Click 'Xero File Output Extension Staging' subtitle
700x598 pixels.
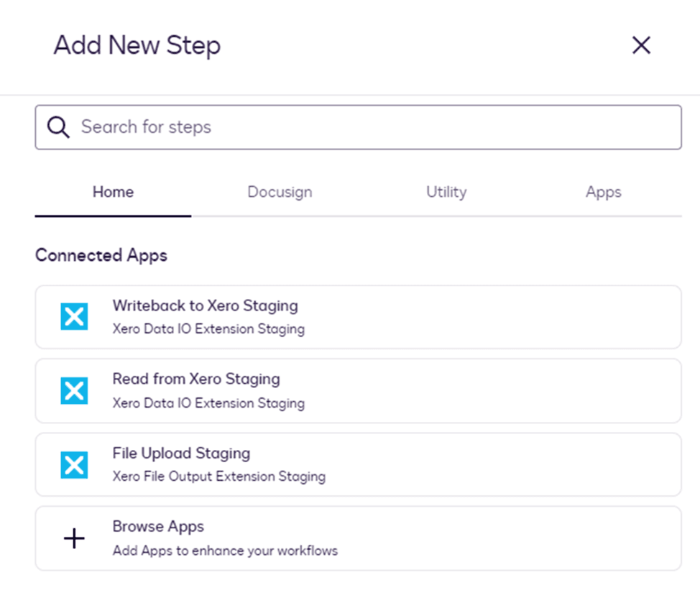(x=218, y=477)
